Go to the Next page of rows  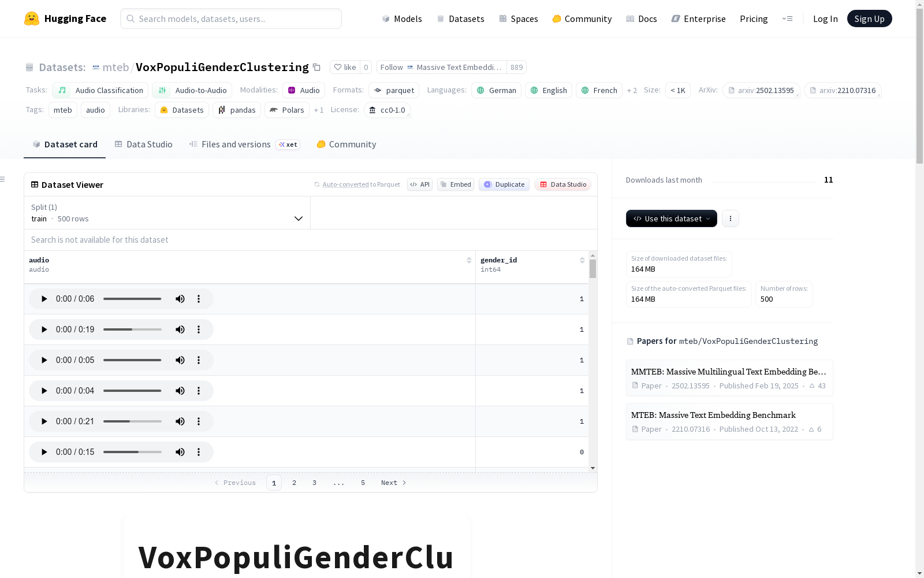click(394, 483)
